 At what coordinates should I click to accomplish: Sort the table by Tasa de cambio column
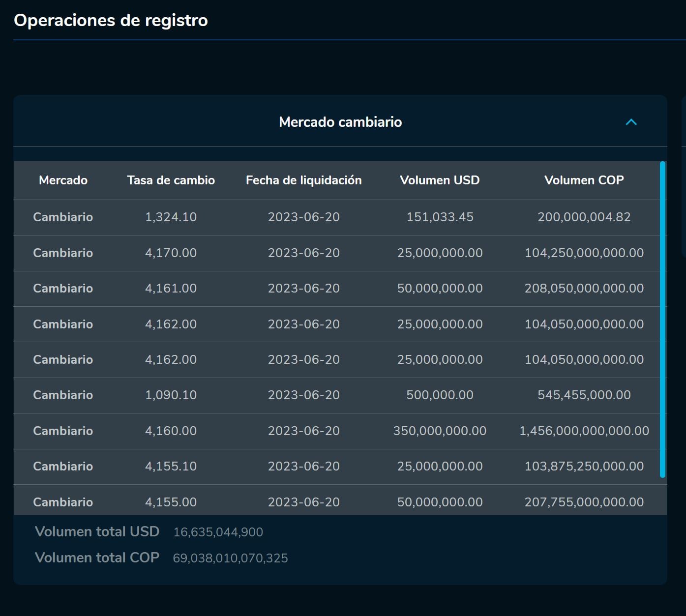tap(171, 180)
